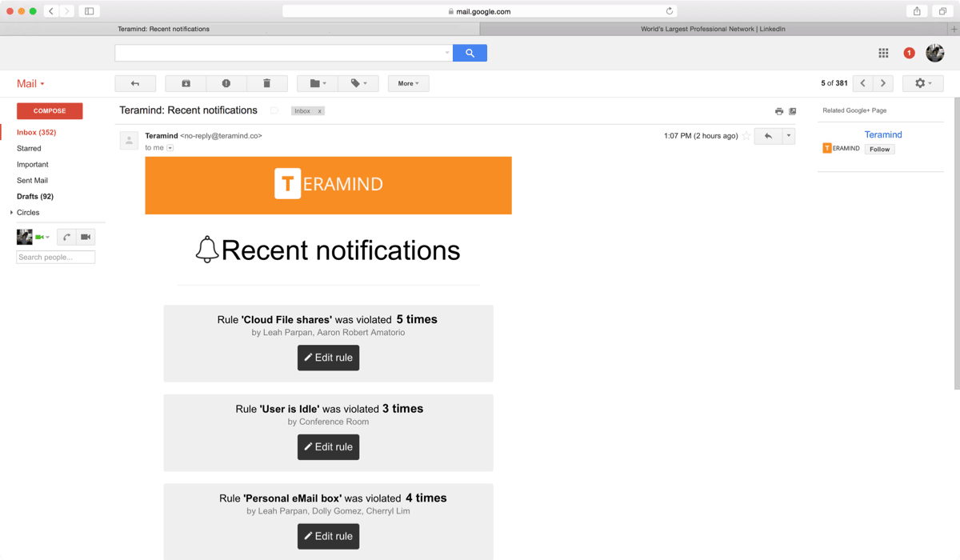Delete this email with trash icon
Screen dimensions: 960x560
pos(267,83)
